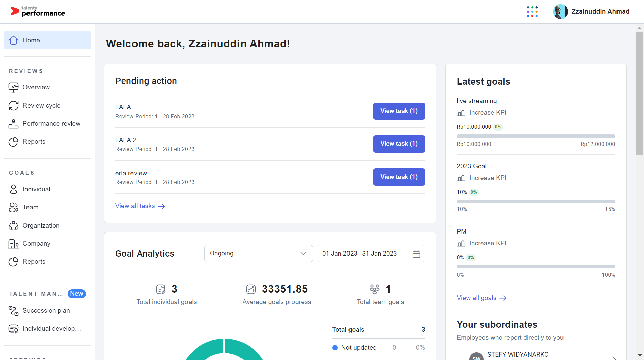Select the Team goals icon
Screen dimensions: 644x362
point(13,207)
